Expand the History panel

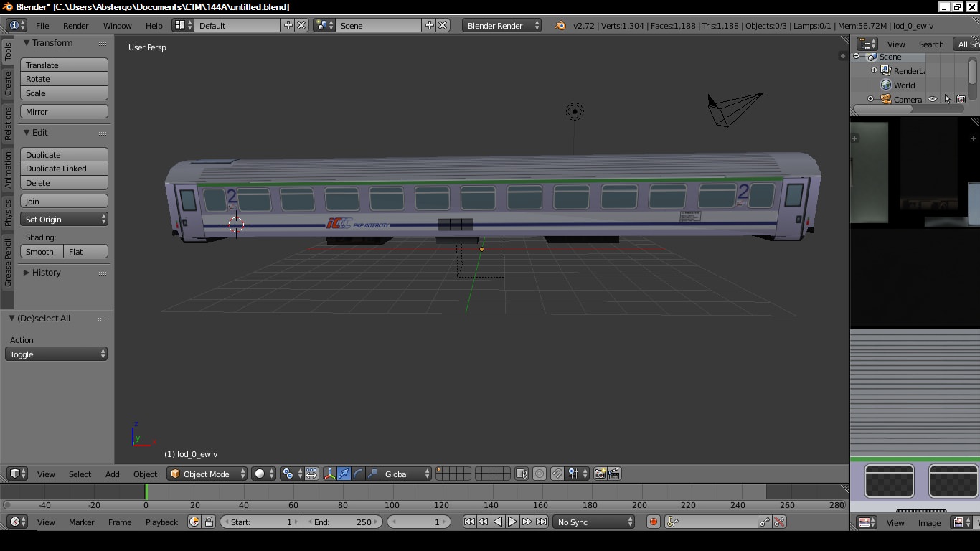point(42,273)
